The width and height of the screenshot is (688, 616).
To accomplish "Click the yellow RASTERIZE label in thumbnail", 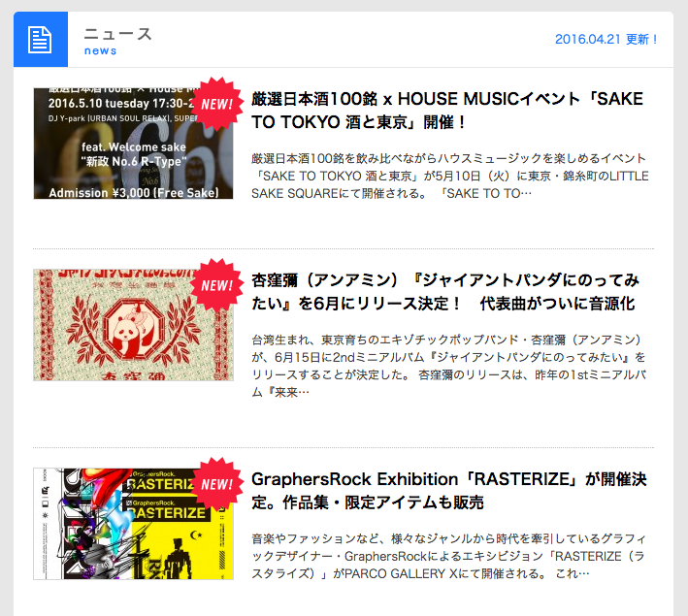I will [168, 513].
